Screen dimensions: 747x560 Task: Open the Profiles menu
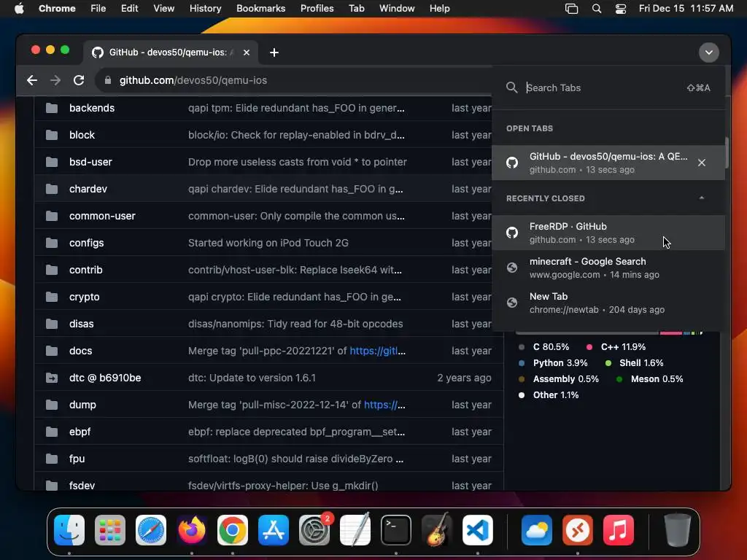317,9
